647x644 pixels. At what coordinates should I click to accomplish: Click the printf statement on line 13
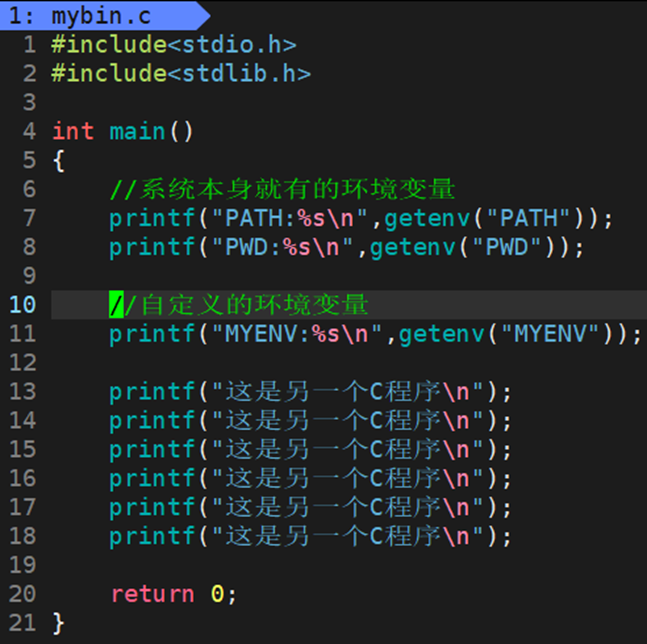pyautogui.click(x=310, y=392)
